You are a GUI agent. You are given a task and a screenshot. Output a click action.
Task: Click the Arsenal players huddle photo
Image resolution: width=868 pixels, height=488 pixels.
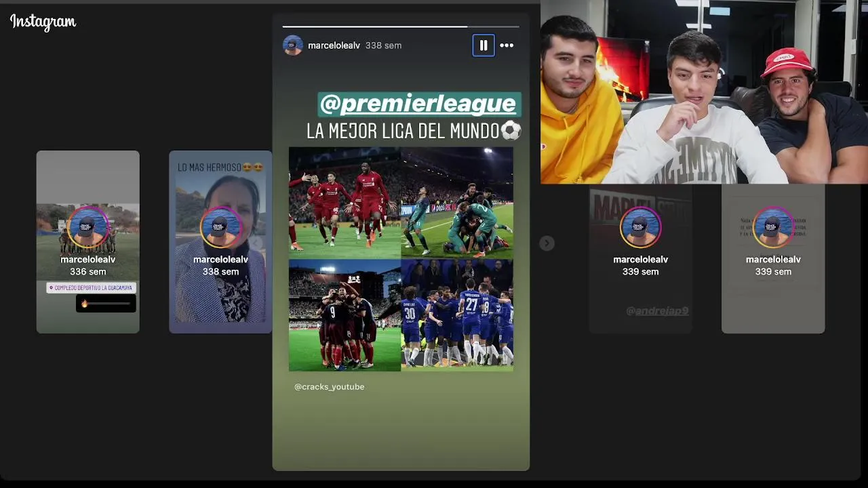coord(344,315)
